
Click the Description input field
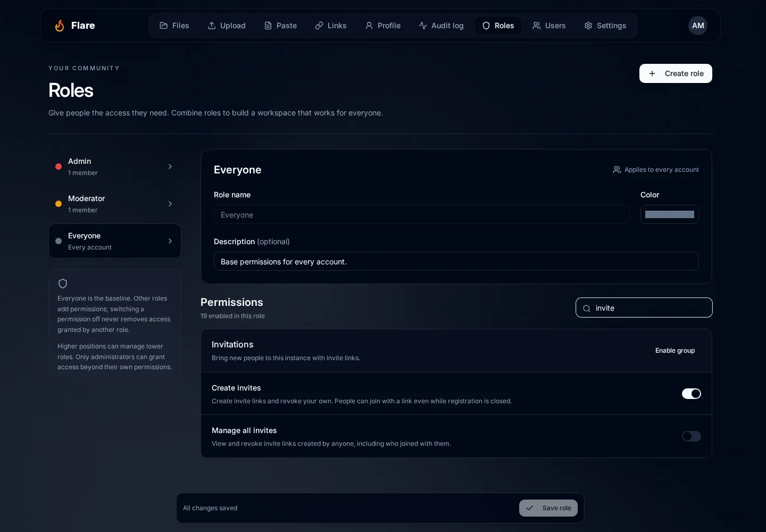(456, 261)
